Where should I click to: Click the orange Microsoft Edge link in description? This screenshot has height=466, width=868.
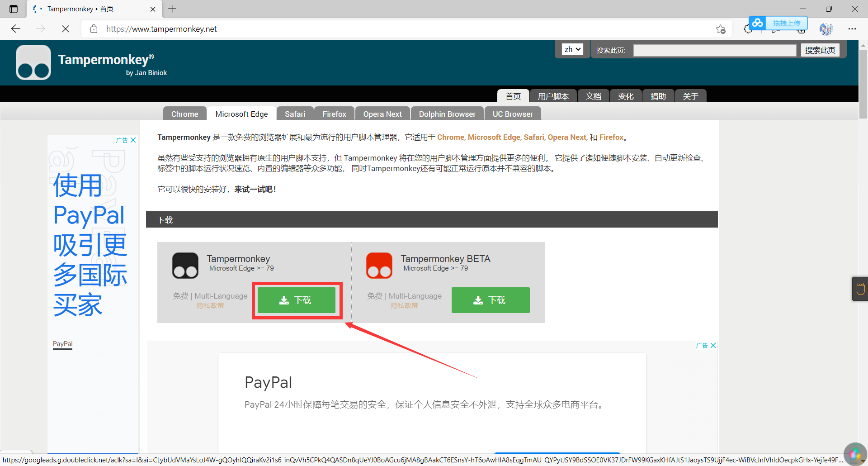point(494,137)
